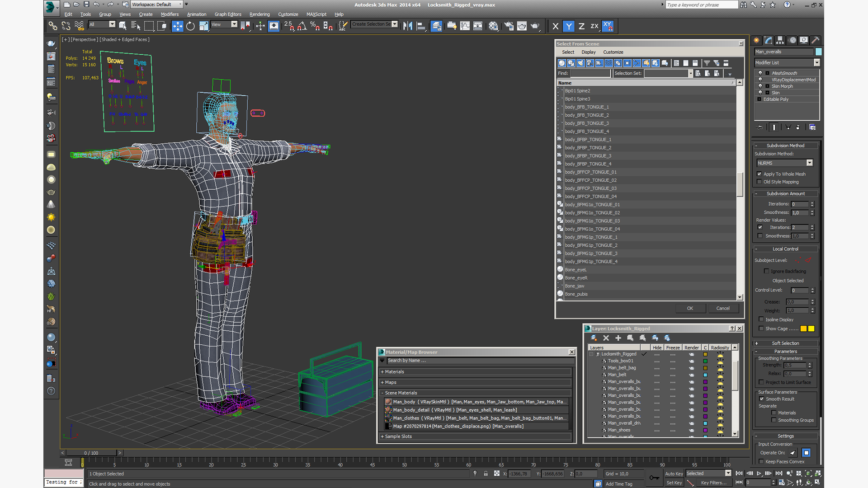Toggle Display Bone Objects filter in Select From Scene
The image size is (868, 488).
(x=637, y=63)
